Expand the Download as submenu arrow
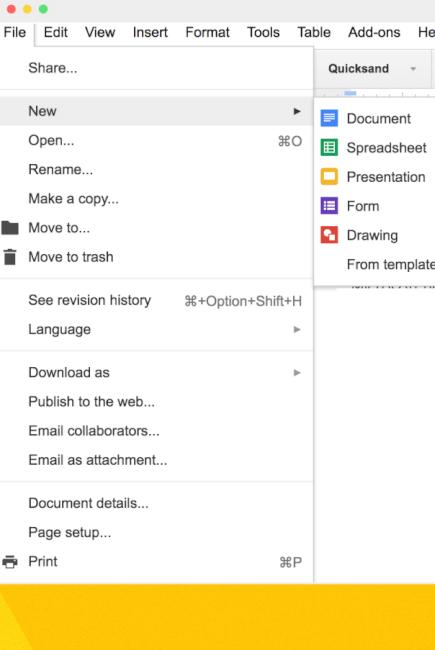Viewport: 435px width, 650px height. 297,373
